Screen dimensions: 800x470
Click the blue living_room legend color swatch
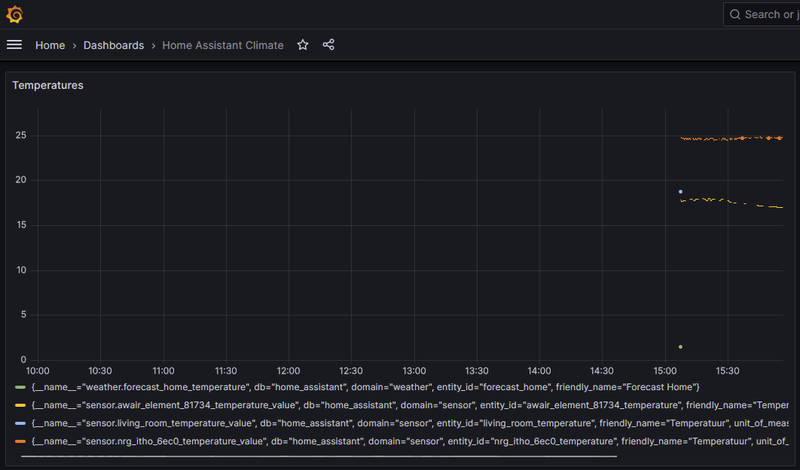click(x=20, y=423)
